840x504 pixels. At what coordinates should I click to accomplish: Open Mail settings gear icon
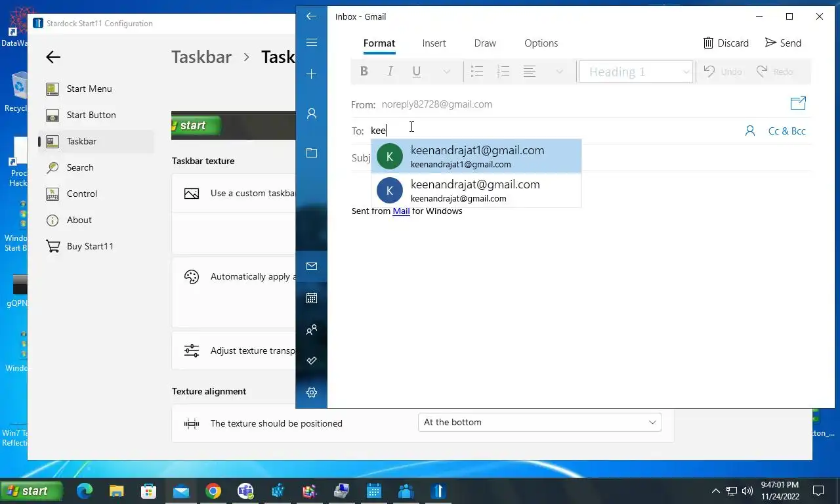point(312,392)
